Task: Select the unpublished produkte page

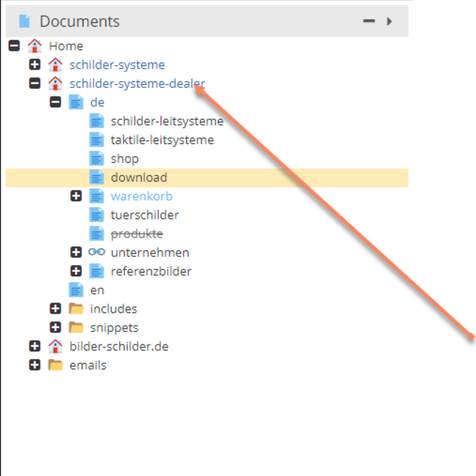Action: 137,234
